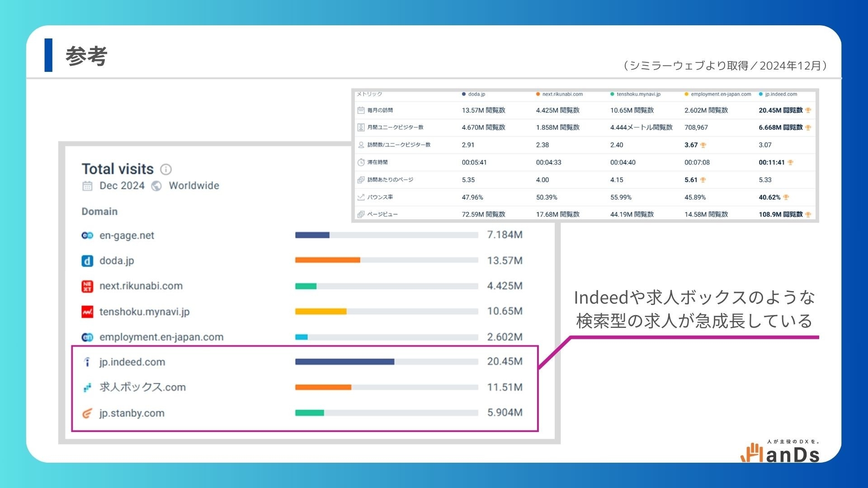
Task: Click the tenshoku.mynavi.jp favicon
Action: 87,312
